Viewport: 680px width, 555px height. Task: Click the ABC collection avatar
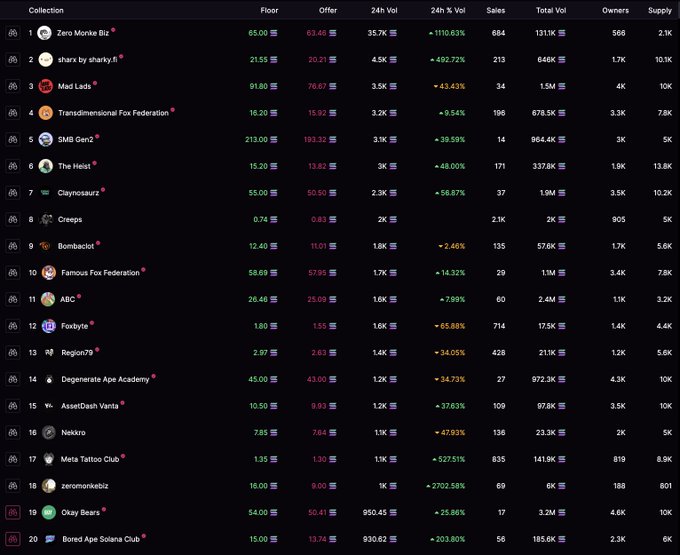48,299
